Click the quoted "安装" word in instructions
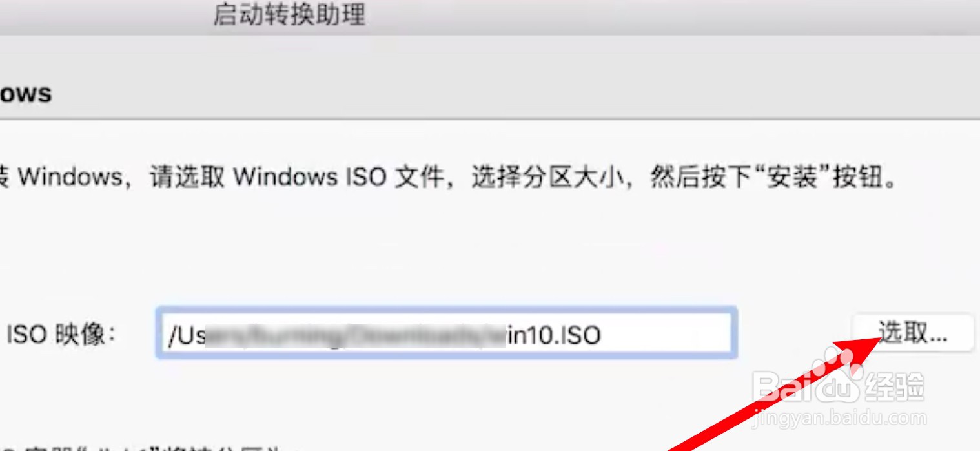This screenshot has height=451, width=980. point(800,176)
